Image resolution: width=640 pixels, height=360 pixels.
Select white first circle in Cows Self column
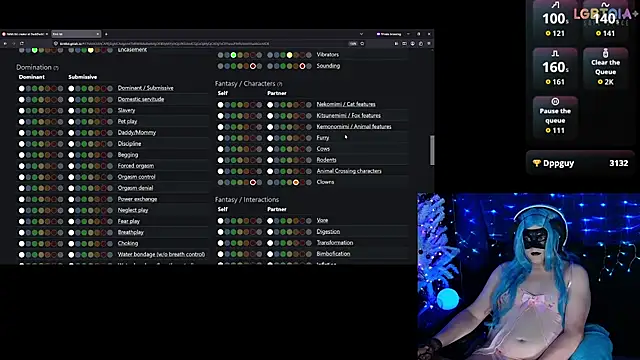220,149
